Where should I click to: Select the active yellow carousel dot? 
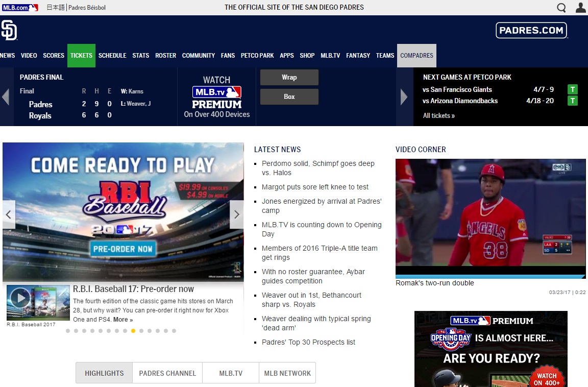pyautogui.click(x=133, y=331)
